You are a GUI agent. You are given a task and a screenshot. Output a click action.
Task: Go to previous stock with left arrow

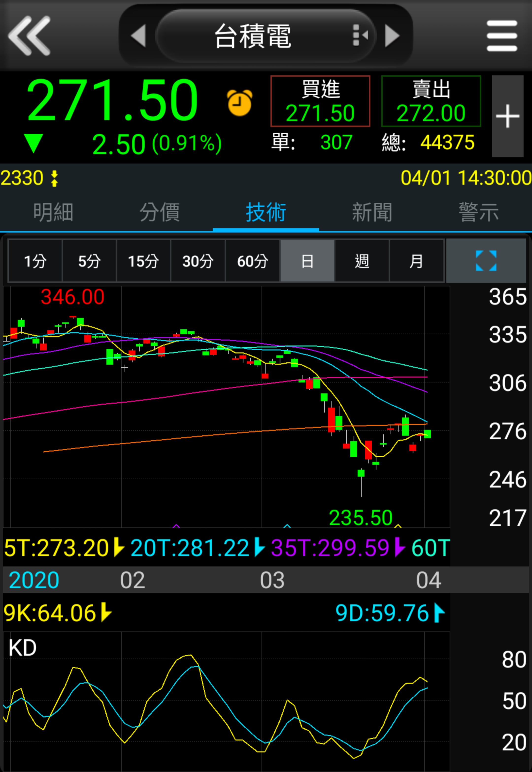pos(138,35)
